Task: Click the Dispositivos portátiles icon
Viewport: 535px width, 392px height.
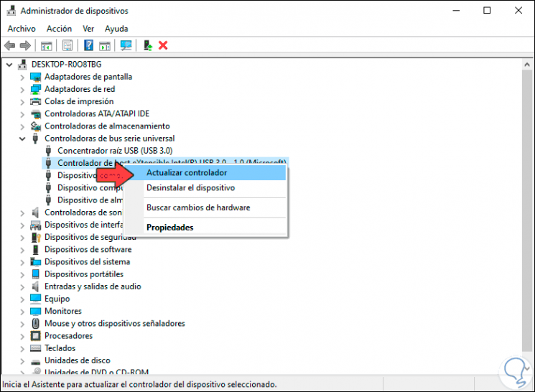Action: (x=35, y=274)
